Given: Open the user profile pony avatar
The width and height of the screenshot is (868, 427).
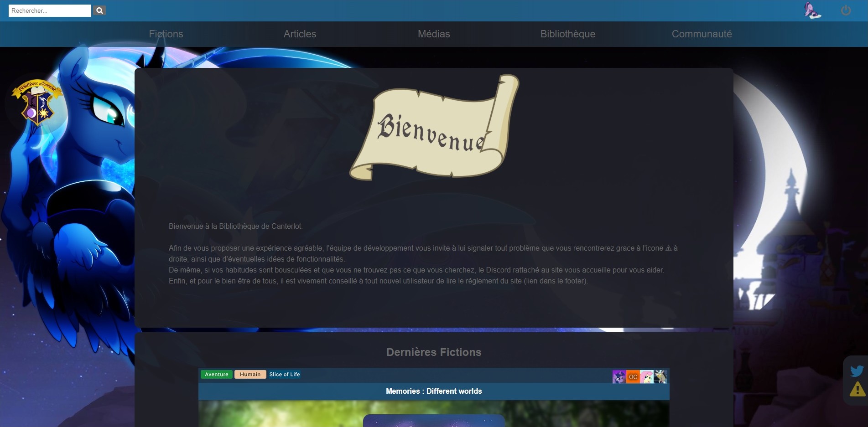Looking at the screenshot, I should (x=812, y=10).
